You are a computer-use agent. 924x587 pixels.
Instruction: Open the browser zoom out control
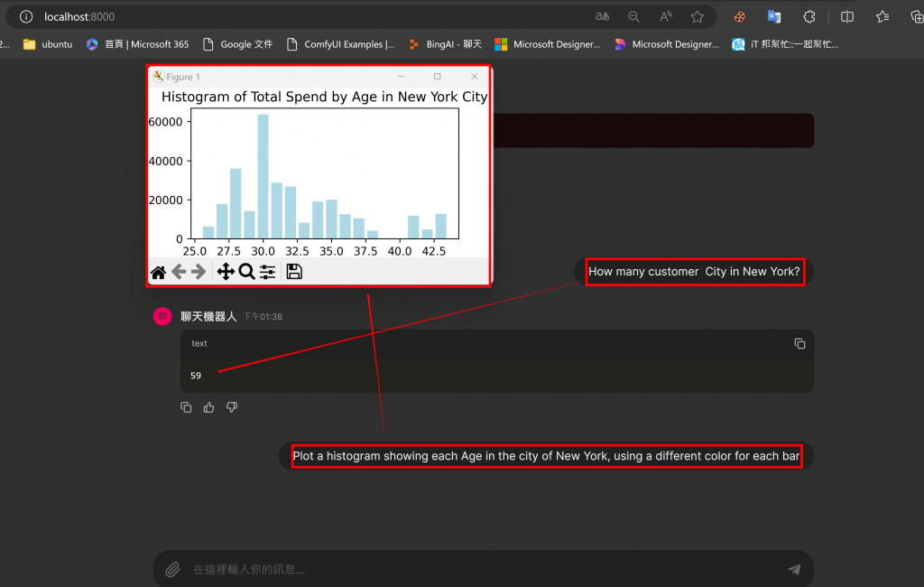pos(633,16)
